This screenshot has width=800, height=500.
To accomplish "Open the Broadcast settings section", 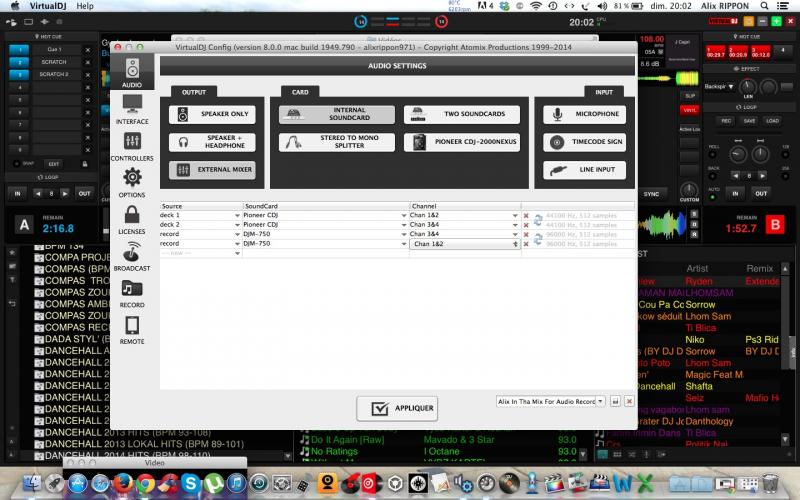I will click(x=132, y=256).
